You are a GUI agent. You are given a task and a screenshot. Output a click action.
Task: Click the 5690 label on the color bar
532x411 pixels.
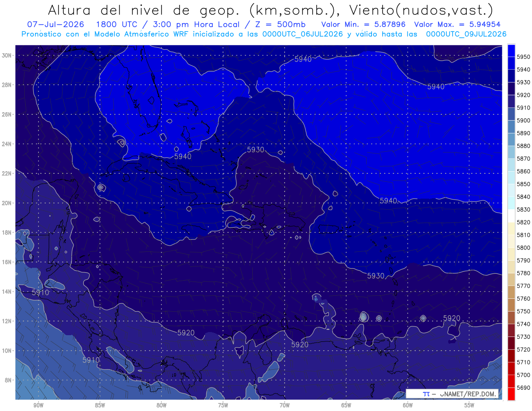click(x=524, y=388)
